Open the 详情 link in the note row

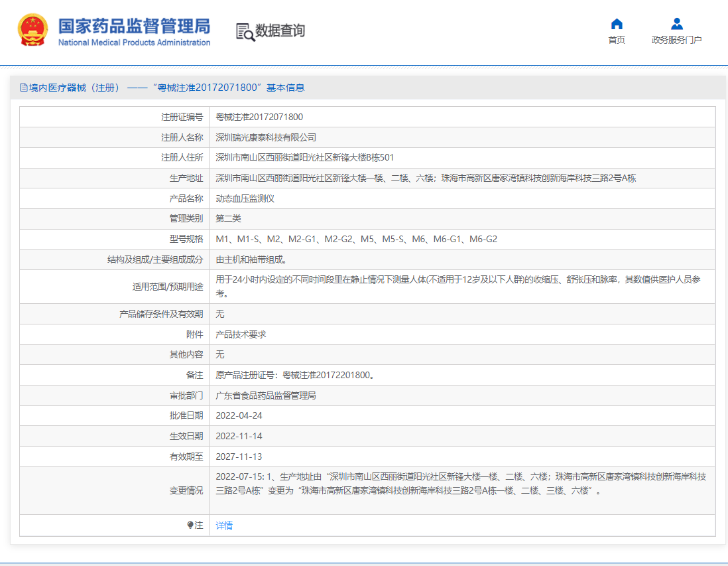(x=224, y=526)
